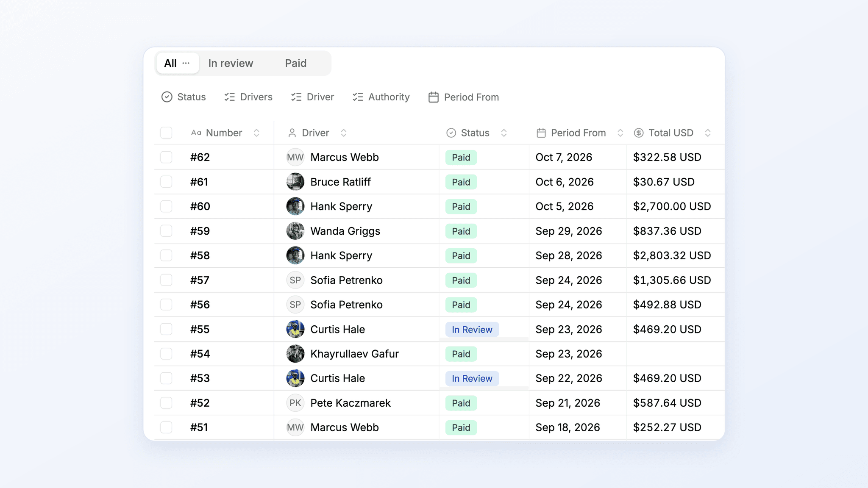Click Pete Kaczmarek's PK avatar
868x488 pixels.
coord(295,403)
